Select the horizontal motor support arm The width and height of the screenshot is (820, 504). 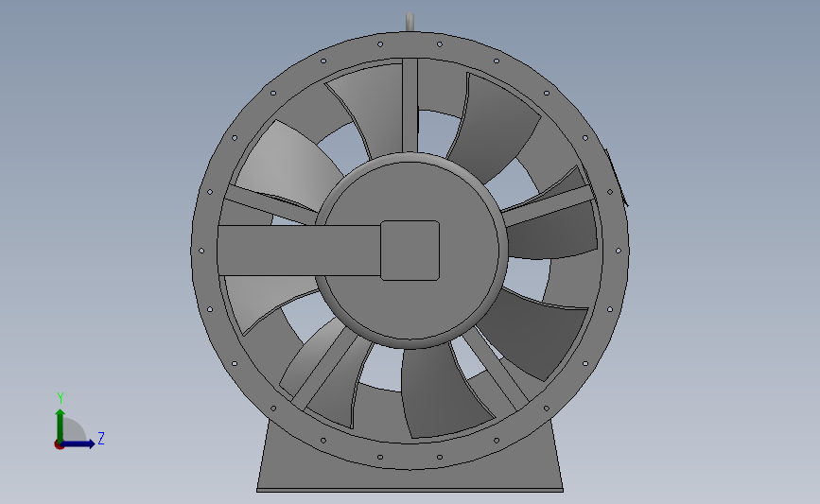(x=299, y=251)
